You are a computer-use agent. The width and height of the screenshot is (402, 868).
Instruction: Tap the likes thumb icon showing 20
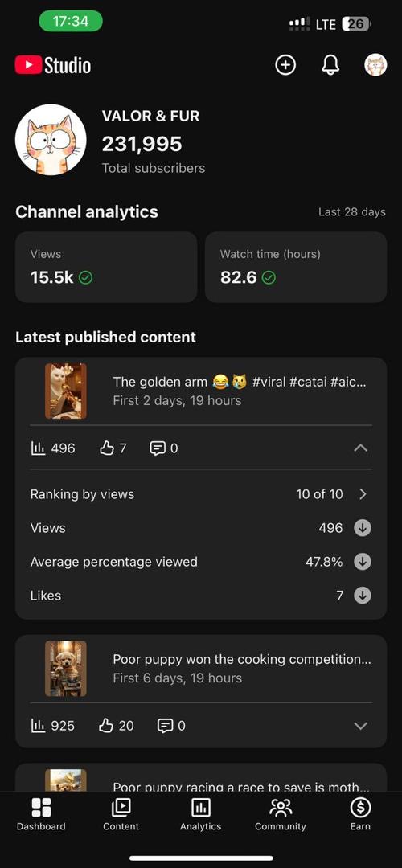pyautogui.click(x=106, y=725)
